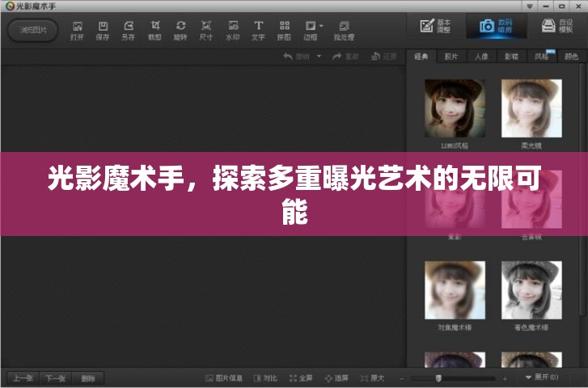Click the 浏览图片 browse pictures button
The width and height of the screenshot is (588, 388).
pos(33,30)
